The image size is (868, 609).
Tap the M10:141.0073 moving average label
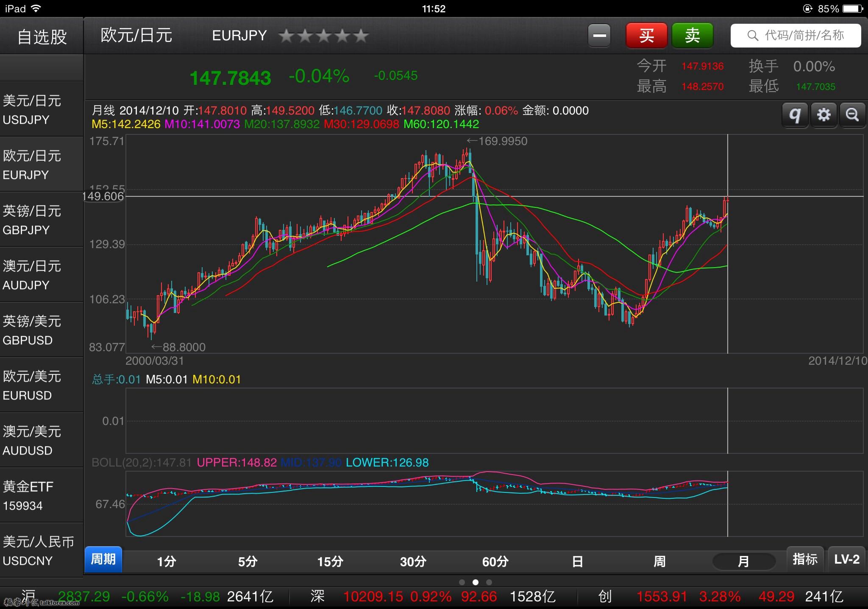pyautogui.click(x=202, y=124)
